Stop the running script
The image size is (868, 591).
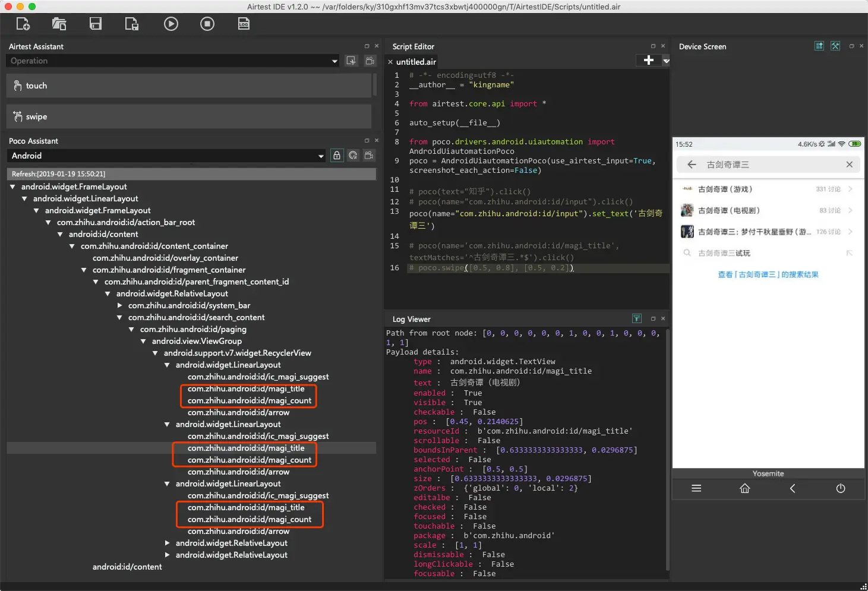pyautogui.click(x=207, y=24)
